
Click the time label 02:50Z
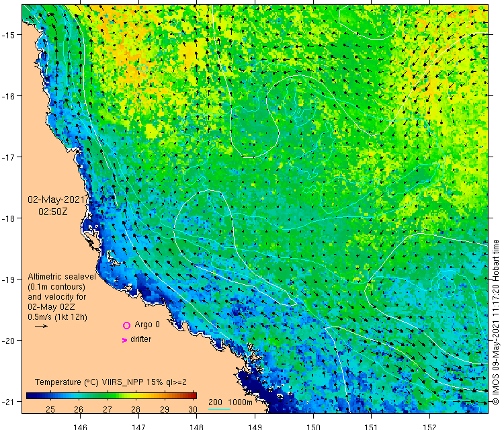[53, 212]
